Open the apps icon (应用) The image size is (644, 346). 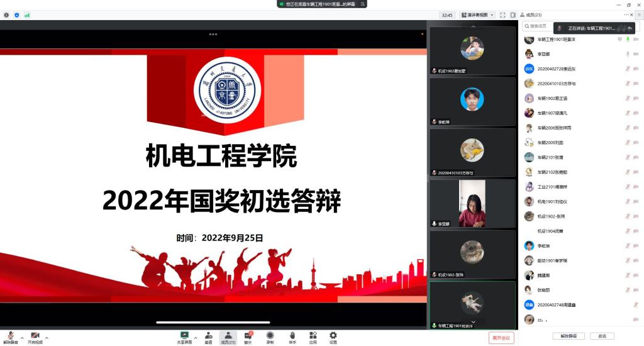pos(313,337)
